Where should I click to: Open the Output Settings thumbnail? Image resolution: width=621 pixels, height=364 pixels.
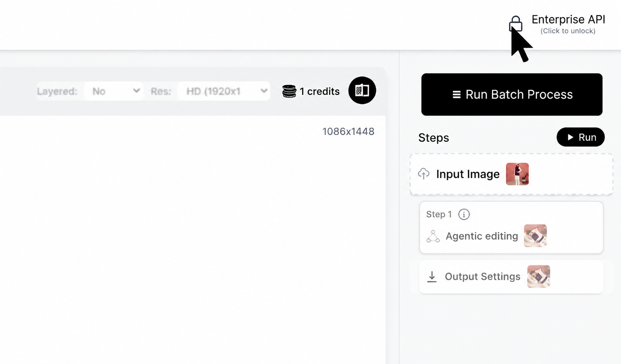pos(539,276)
